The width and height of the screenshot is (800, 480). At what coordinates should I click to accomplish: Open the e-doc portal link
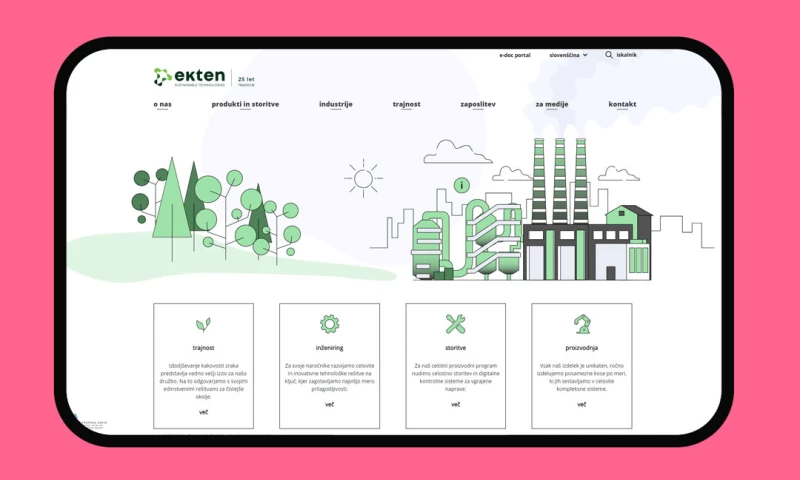point(515,55)
